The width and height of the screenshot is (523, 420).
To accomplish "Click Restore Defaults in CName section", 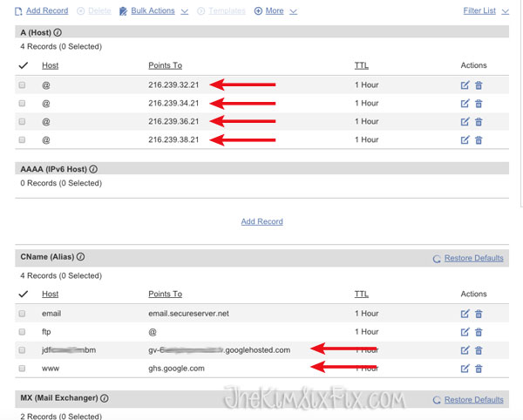I will (473, 258).
